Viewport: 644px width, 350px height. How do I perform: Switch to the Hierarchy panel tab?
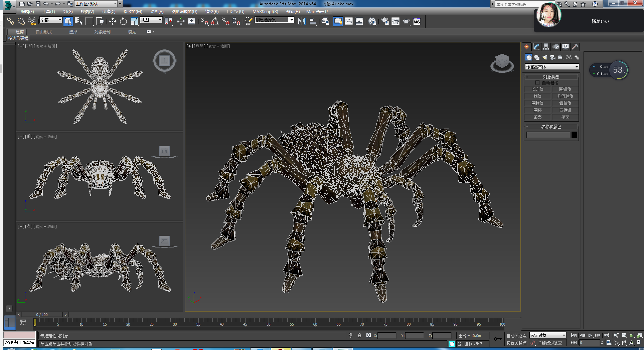[x=546, y=47]
